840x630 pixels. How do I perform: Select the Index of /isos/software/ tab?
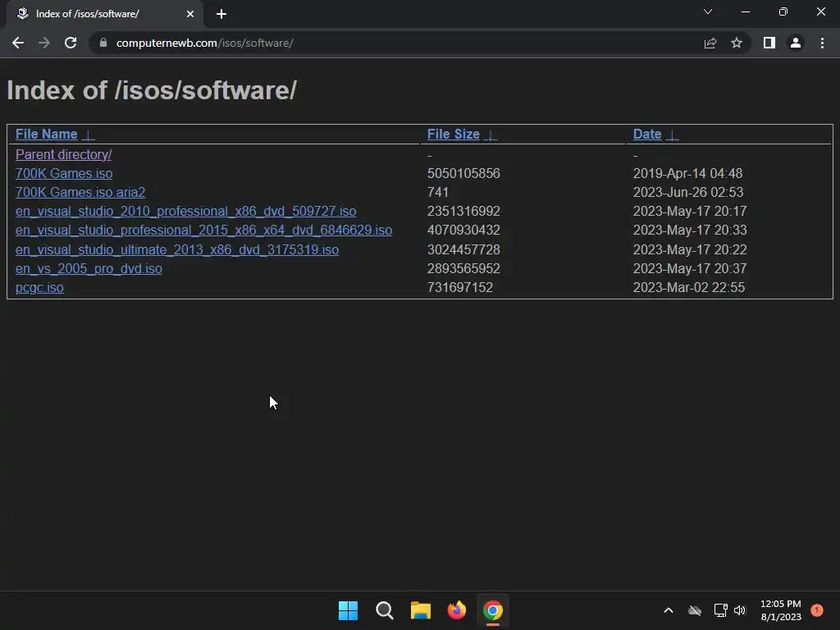(104, 14)
